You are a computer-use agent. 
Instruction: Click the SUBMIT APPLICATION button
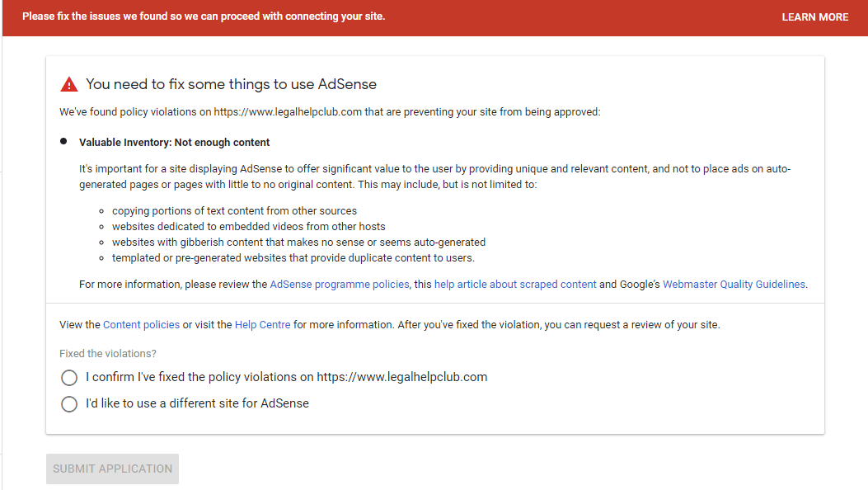112,469
